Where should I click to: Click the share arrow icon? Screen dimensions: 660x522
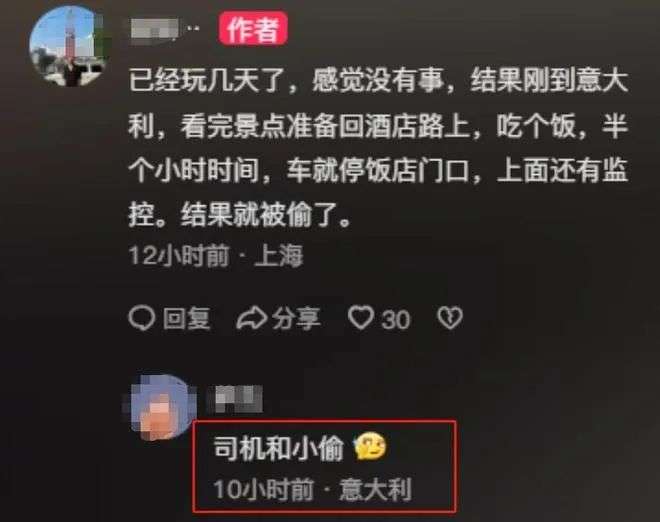251,318
